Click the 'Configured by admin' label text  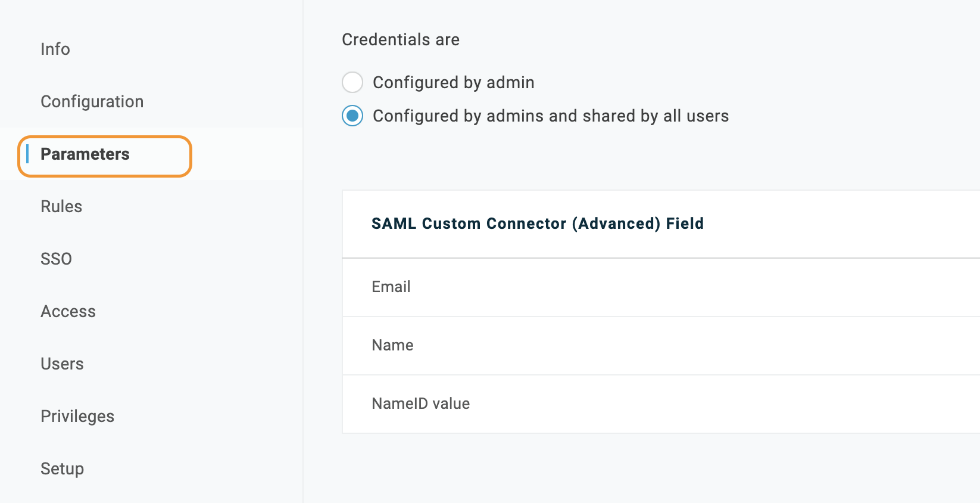(453, 82)
